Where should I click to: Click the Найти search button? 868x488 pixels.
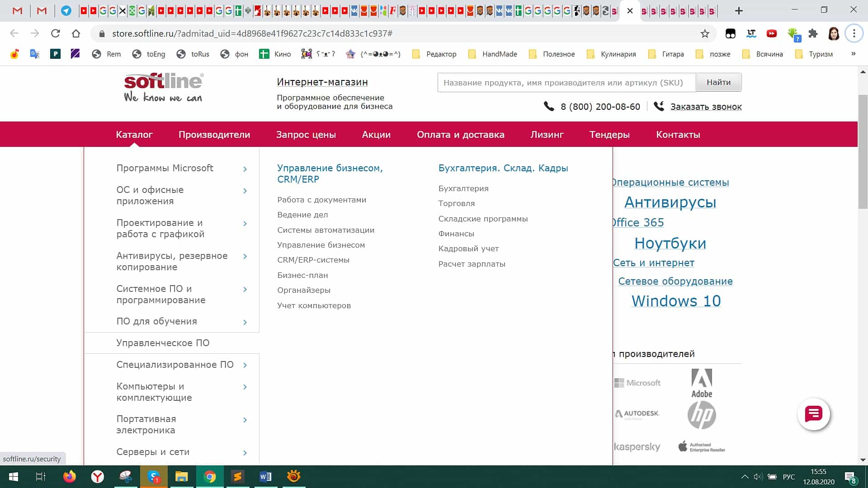pos(718,82)
